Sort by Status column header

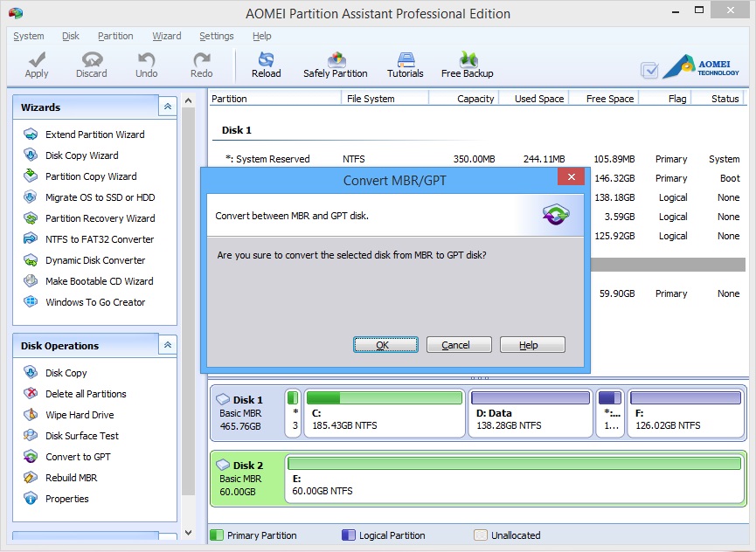click(718, 99)
